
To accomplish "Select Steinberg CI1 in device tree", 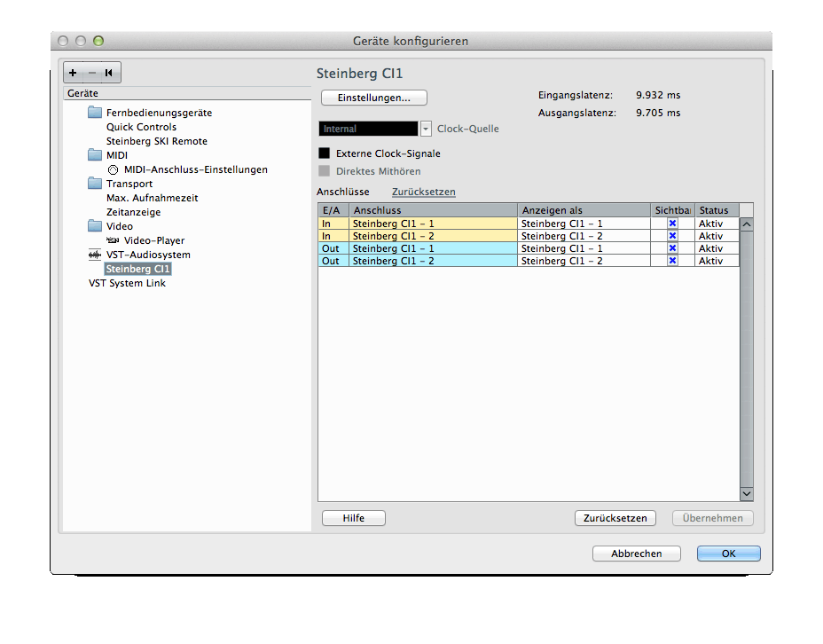I will pyautogui.click(x=138, y=269).
